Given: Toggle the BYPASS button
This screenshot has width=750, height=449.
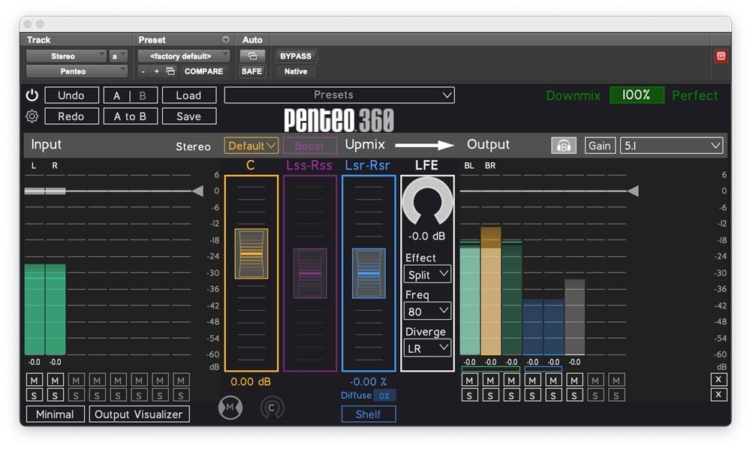Looking at the screenshot, I should (295, 56).
